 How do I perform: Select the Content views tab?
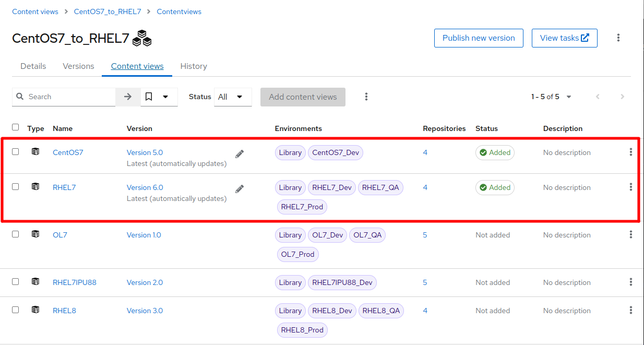(x=137, y=66)
